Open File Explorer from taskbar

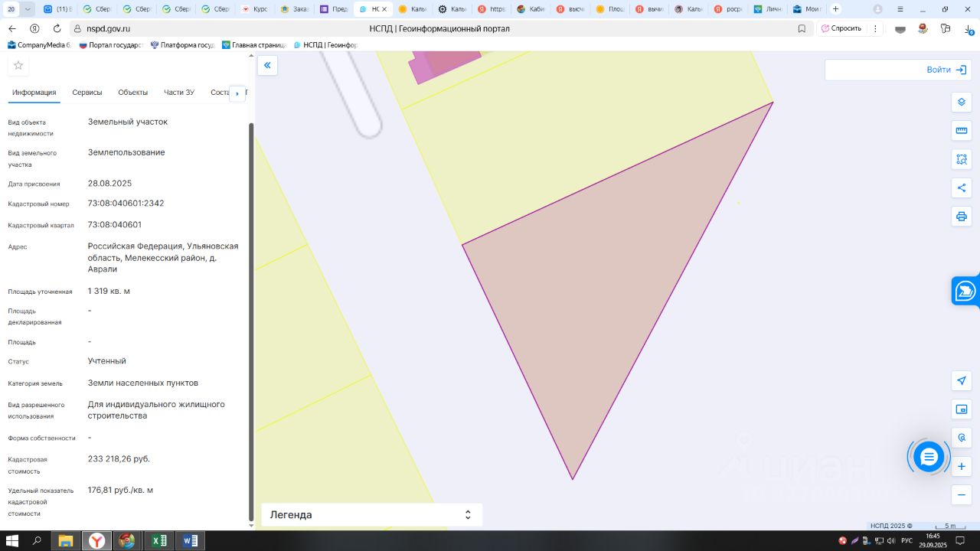coord(66,541)
